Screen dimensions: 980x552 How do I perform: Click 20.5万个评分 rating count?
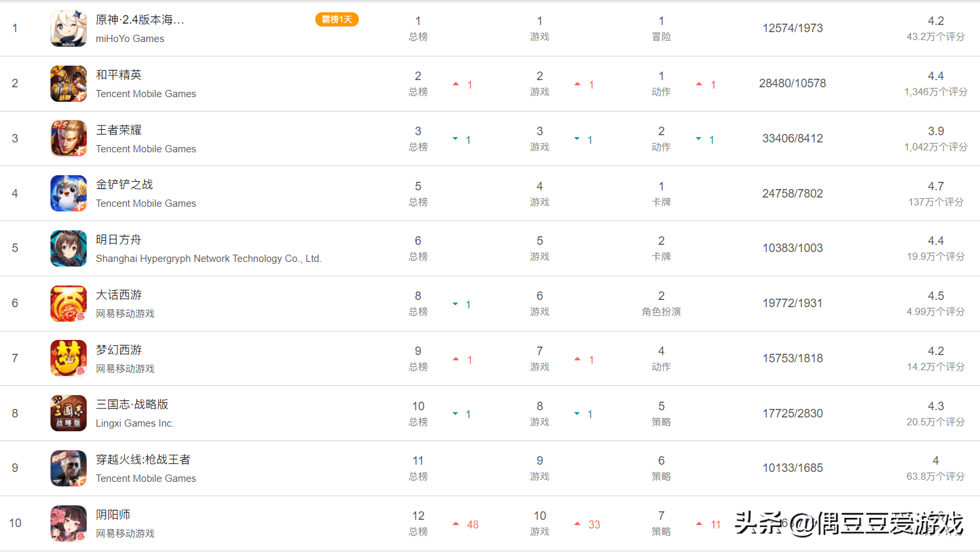(x=935, y=422)
